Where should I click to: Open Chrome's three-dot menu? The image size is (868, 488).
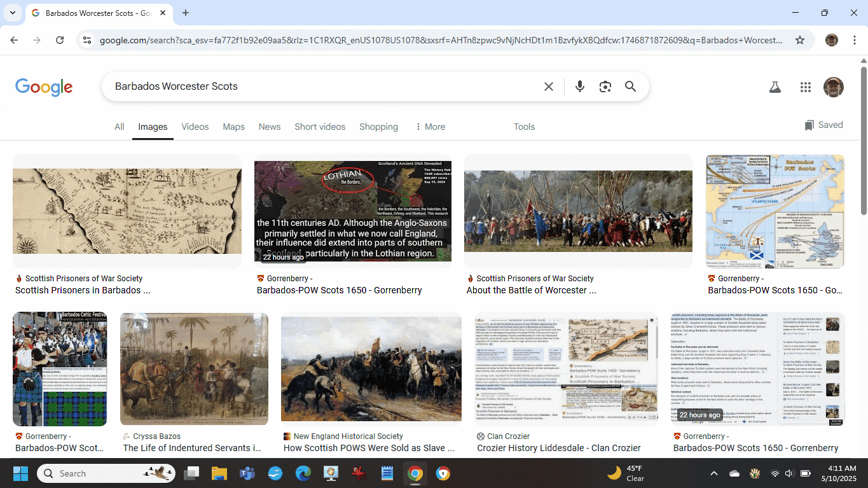(x=854, y=40)
